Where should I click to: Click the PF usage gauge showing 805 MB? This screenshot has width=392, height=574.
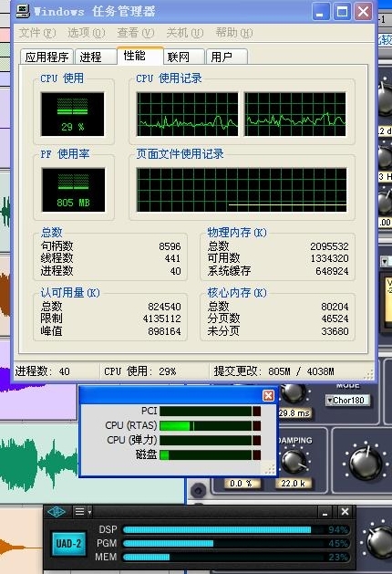[x=73, y=190]
